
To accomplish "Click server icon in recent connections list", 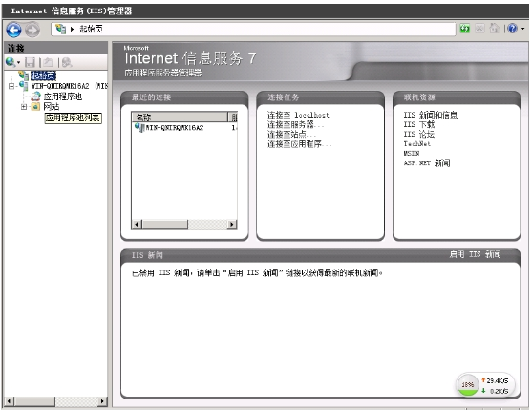I will click(139, 128).
